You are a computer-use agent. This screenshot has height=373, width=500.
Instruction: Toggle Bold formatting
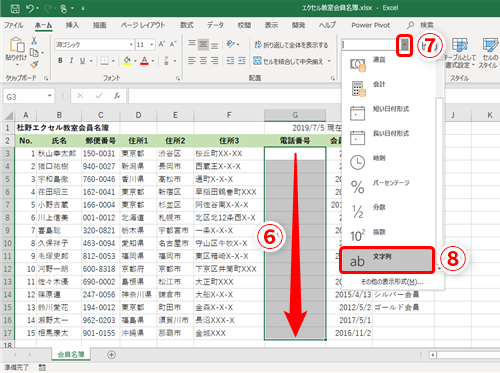[x=60, y=61]
